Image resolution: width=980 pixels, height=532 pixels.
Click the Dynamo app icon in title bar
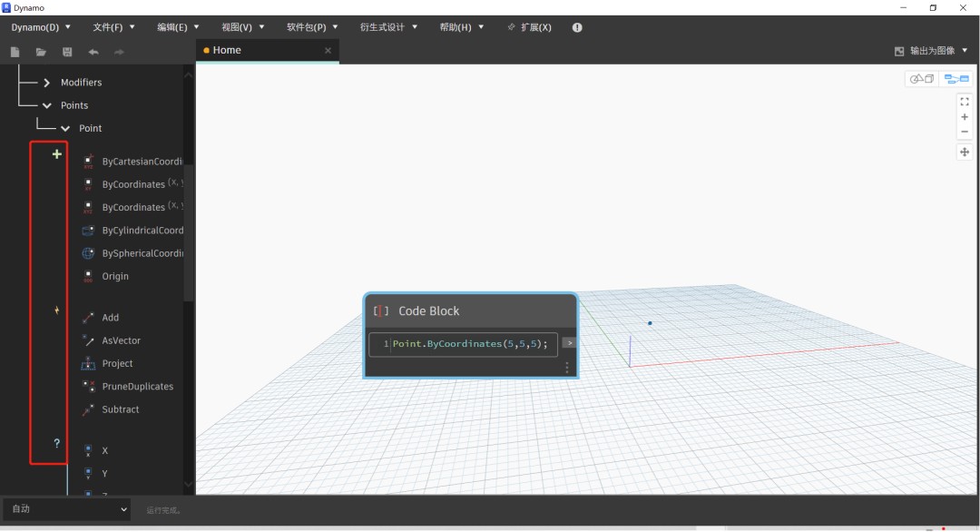pyautogui.click(x=7, y=8)
